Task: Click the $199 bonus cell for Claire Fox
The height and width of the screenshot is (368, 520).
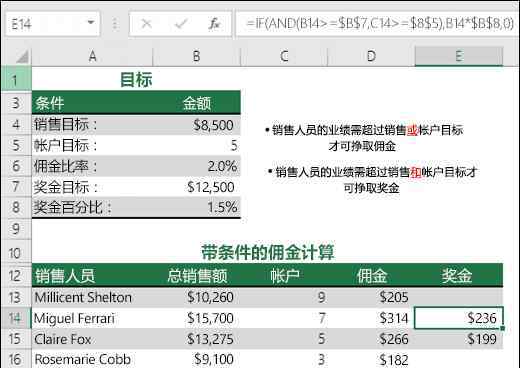Action: coord(459,339)
